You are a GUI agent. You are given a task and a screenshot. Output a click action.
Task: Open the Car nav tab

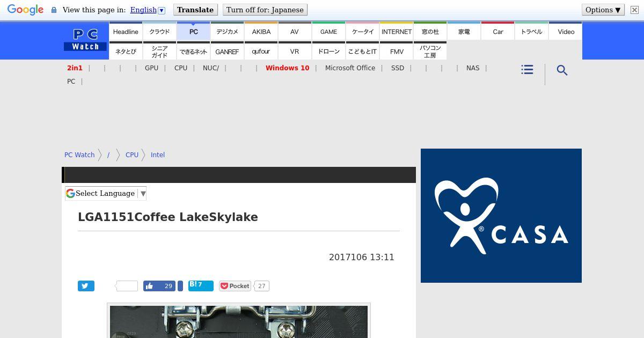(x=497, y=31)
